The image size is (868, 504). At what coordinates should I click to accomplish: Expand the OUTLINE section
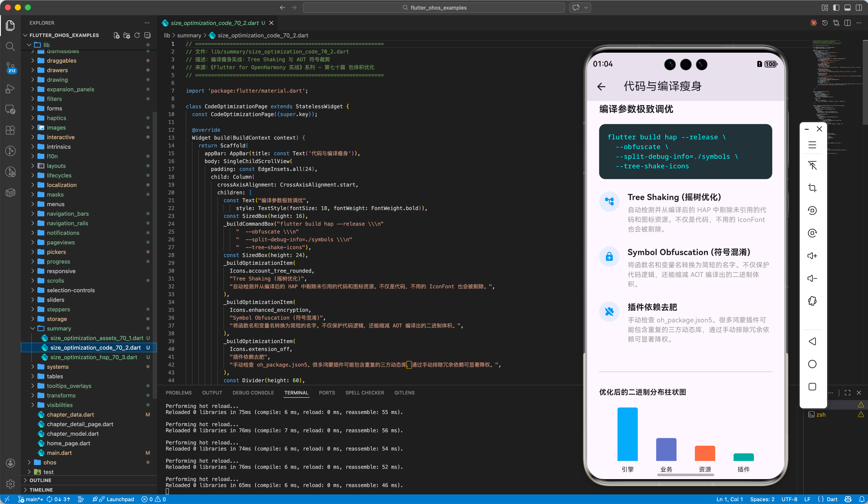[40, 480]
